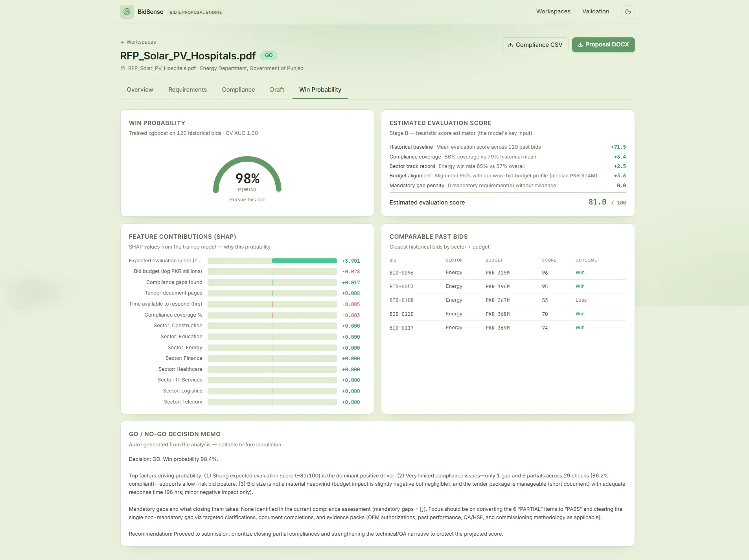Viewport: 749px width, 560px height.
Task: Toggle dark mode moon icon
Action: [628, 12]
